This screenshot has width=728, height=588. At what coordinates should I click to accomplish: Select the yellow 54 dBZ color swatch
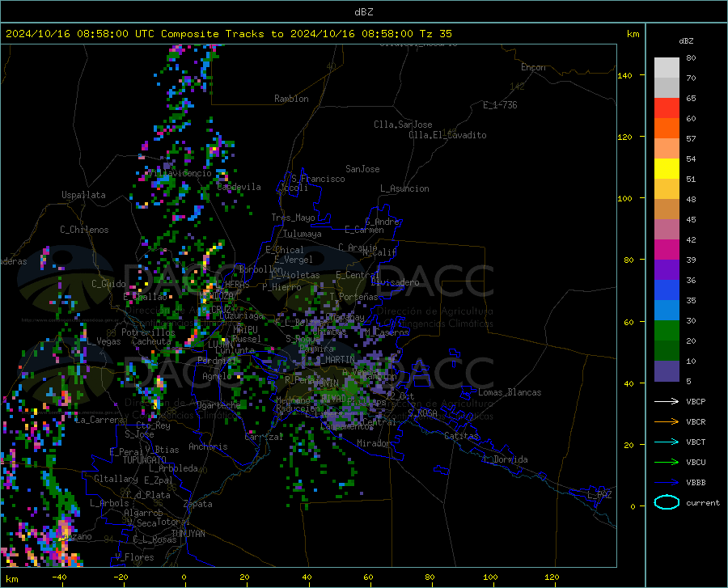click(x=667, y=169)
